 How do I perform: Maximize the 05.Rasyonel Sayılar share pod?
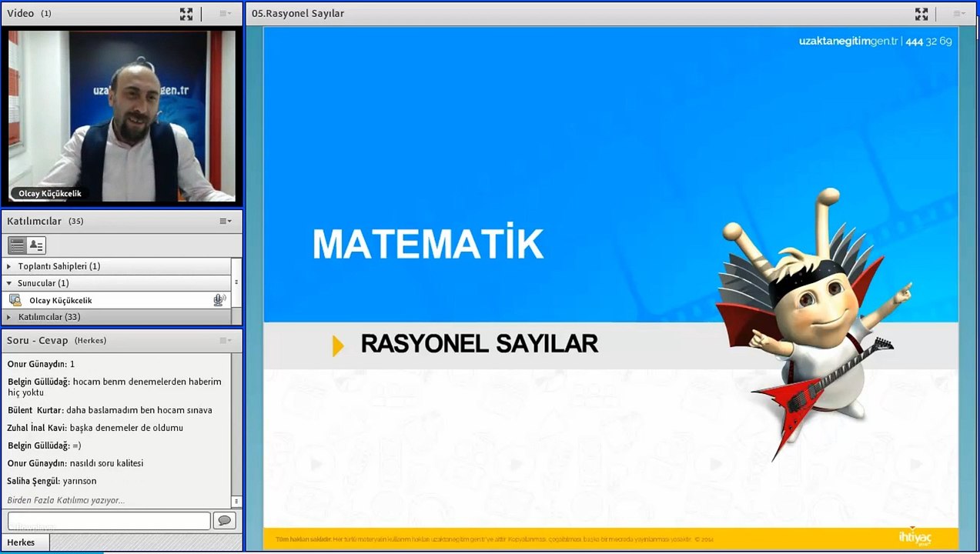921,14
